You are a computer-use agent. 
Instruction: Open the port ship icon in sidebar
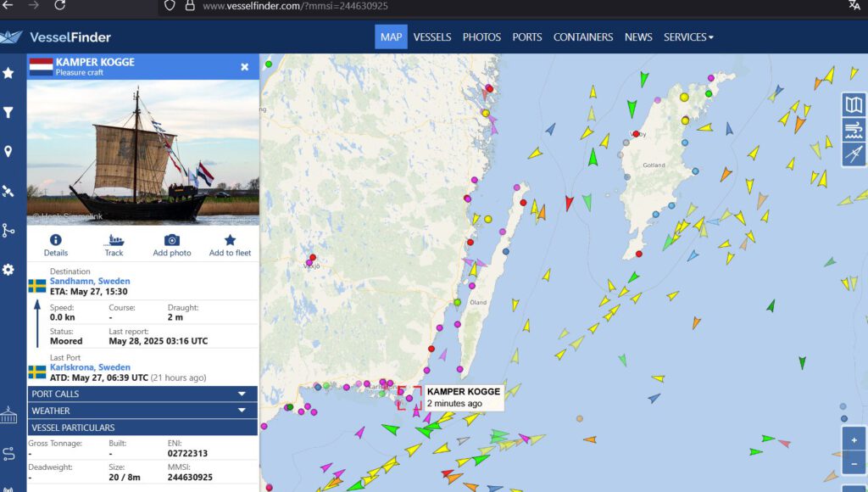pyautogui.click(x=8, y=415)
